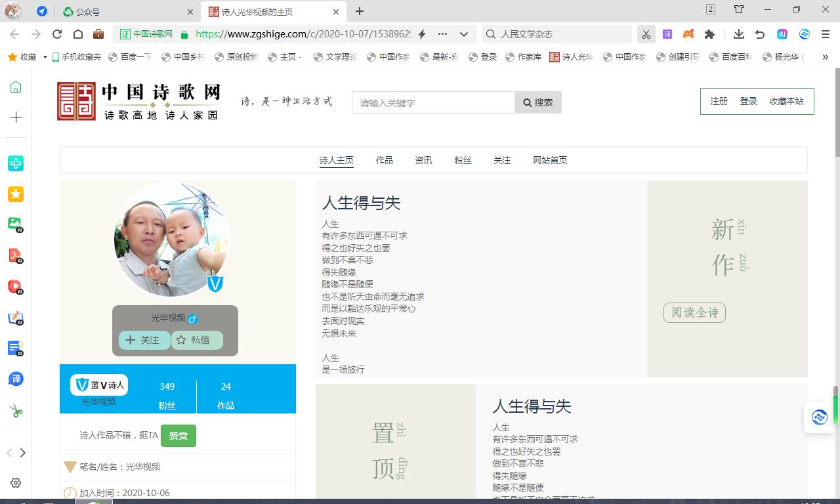Open the home page icon in toolbar
Image resolution: width=840 pixels, height=504 pixels.
click(77, 34)
